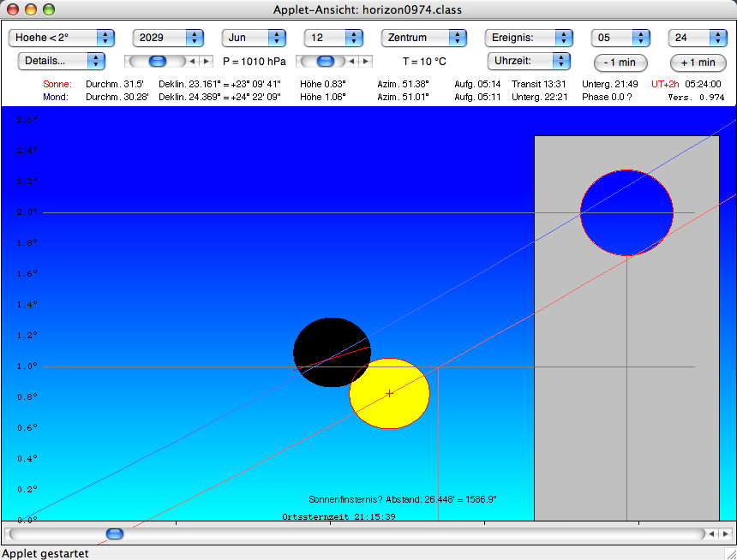Click the Ortssternzeit 21:15:39 text
This screenshot has width=737, height=560.
click(339, 517)
